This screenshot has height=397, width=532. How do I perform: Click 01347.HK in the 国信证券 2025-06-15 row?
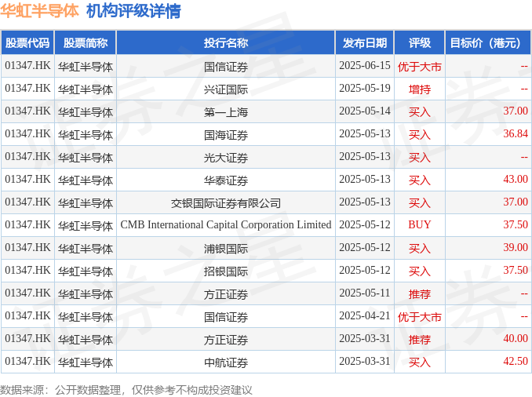[x=27, y=65]
